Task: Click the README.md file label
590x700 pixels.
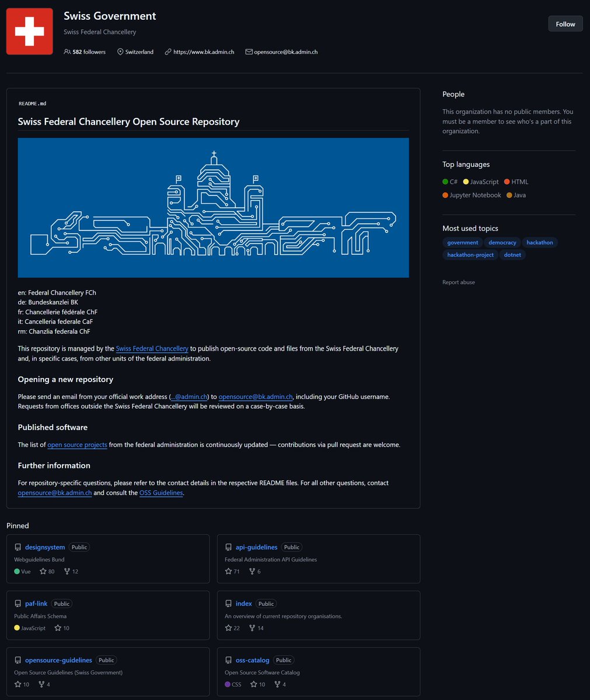Action: pos(33,103)
